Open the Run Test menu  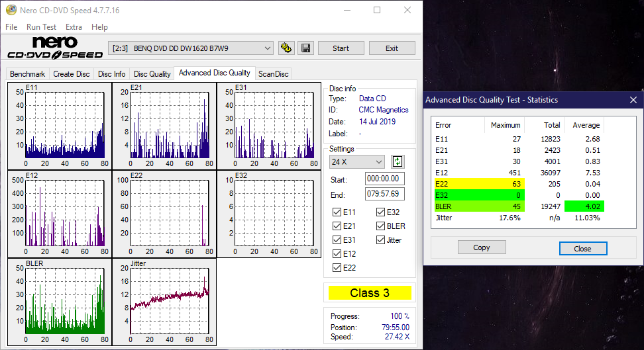coord(41,27)
